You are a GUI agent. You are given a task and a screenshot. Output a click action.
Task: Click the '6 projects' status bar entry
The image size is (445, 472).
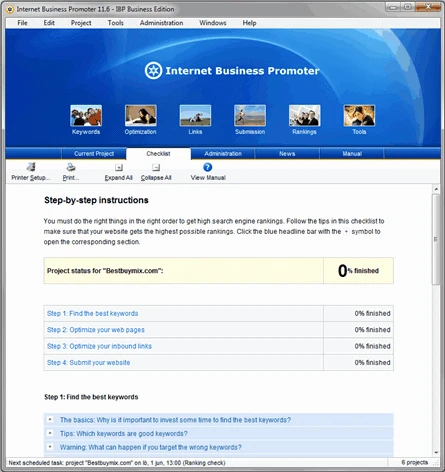click(x=414, y=462)
